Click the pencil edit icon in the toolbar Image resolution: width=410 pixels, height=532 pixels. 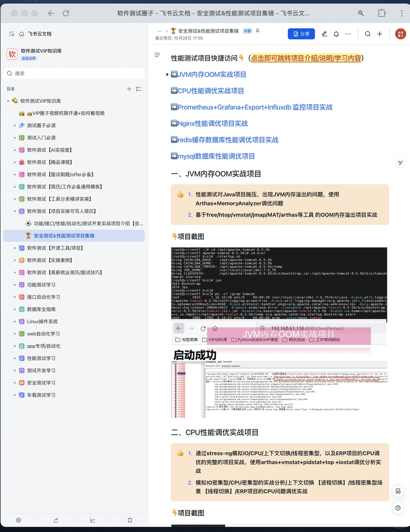[324, 34]
